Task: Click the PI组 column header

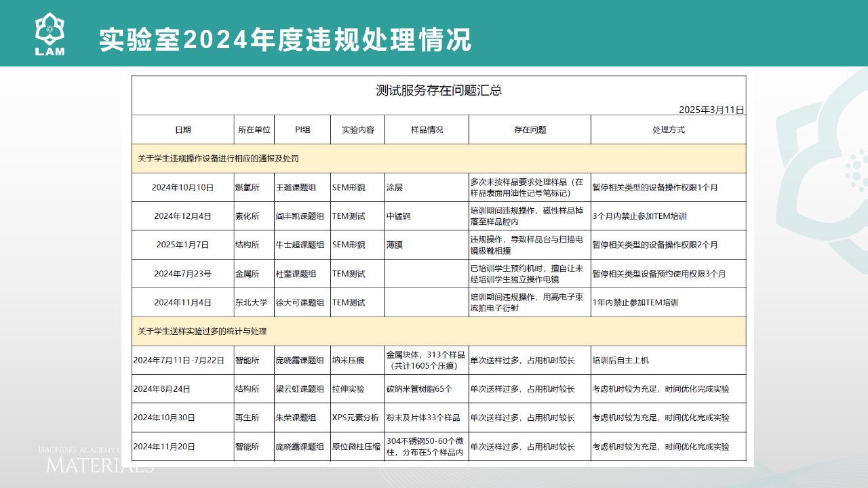Action: (302, 129)
